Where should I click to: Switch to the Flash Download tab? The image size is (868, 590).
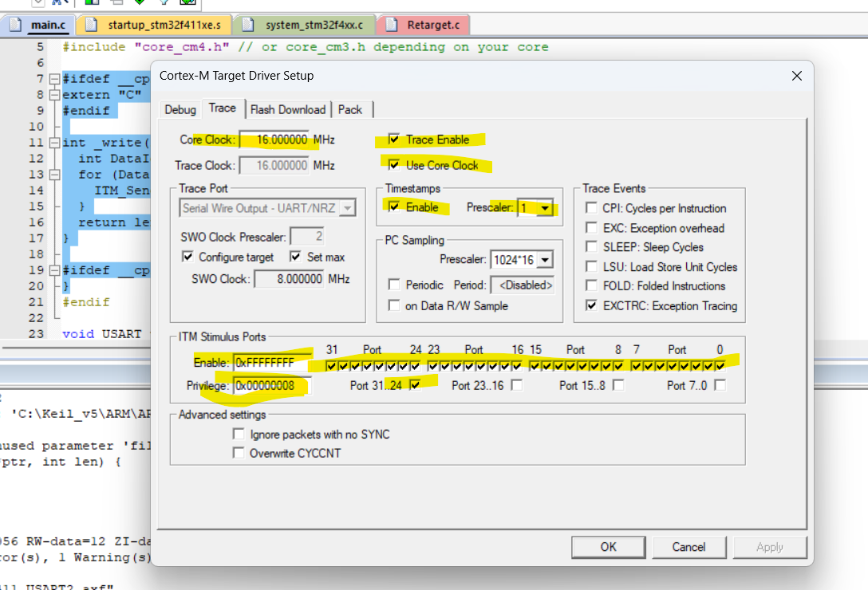pos(288,109)
